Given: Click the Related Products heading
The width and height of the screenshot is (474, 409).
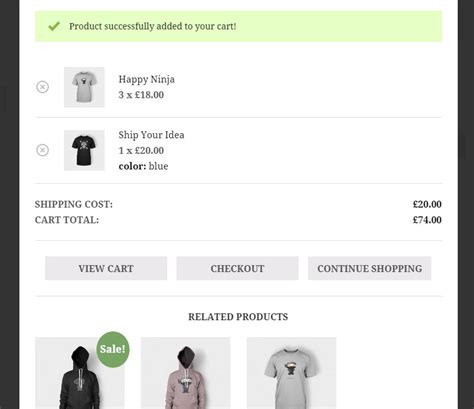Looking at the screenshot, I should [x=238, y=317].
